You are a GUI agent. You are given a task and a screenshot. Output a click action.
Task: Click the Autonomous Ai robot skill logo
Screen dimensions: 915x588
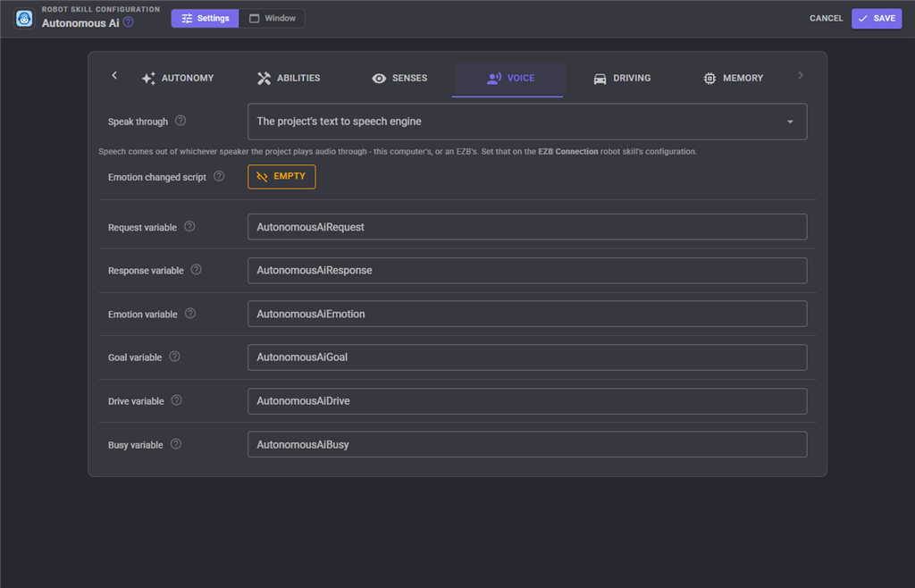point(24,19)
